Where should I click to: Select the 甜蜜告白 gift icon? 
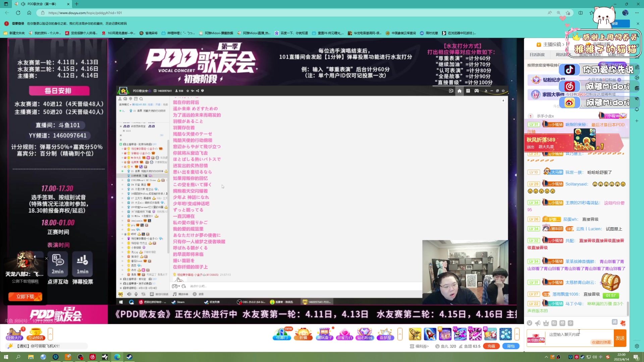click(x=345, y=335)
